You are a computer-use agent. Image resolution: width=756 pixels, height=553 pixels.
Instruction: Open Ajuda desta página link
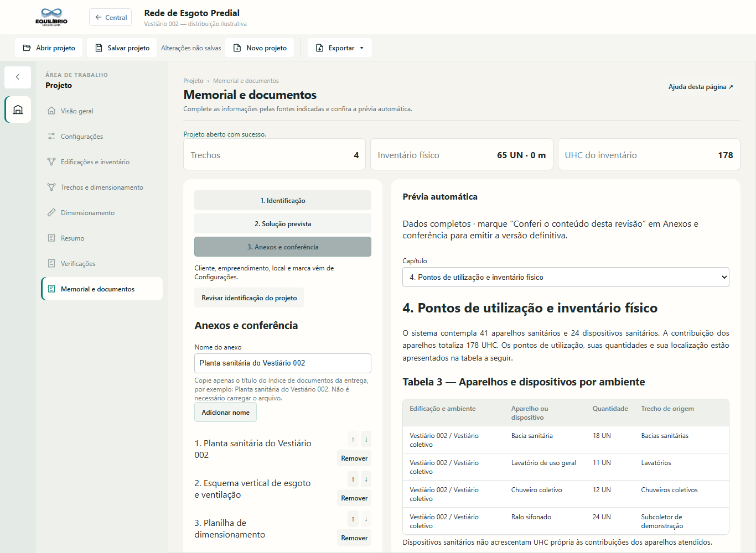point(701,87)
